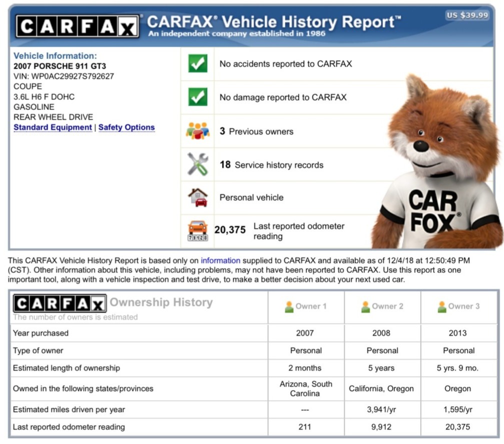Click An independent company established in 1986
This screenshot has width=504, height=444.
pos(236,33)
